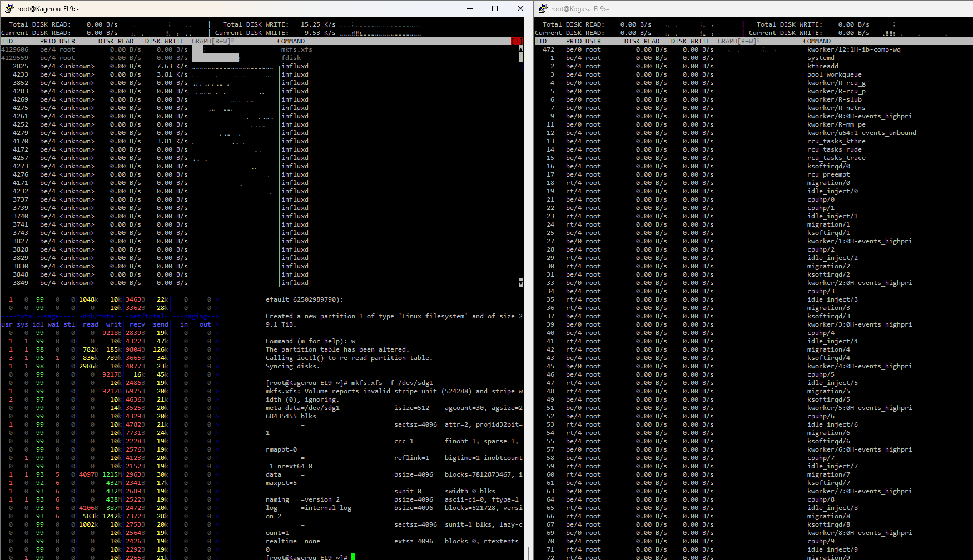This screenshot has width=973, height=560.
Task: Select COMMAND column header in Kogasa iotop
Action: (817, 41)
